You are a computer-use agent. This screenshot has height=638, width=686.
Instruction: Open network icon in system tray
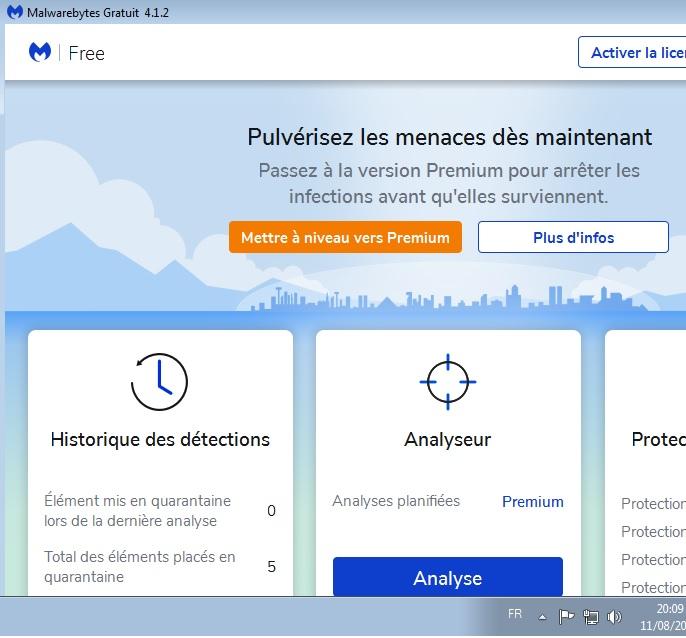[x=591, y=617]
